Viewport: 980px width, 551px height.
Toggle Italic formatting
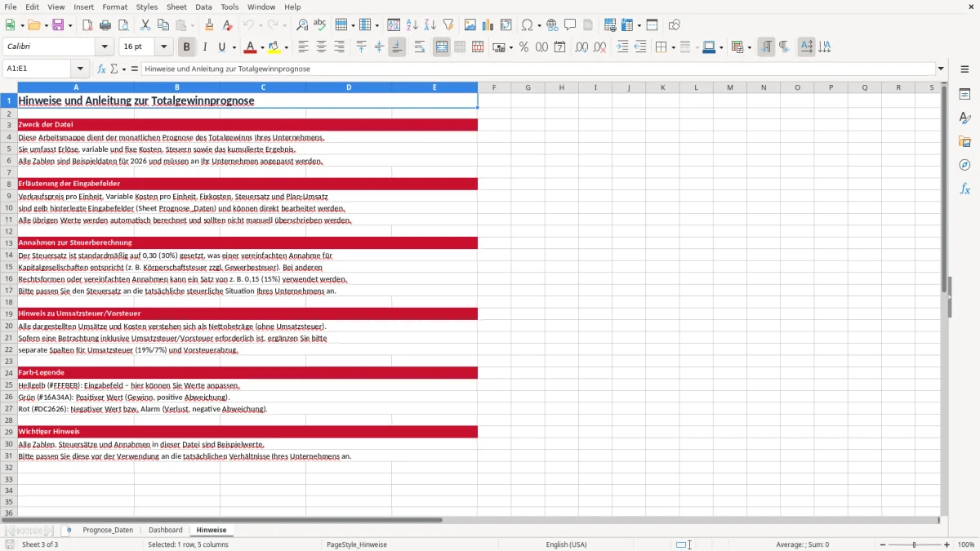[205, 47]
